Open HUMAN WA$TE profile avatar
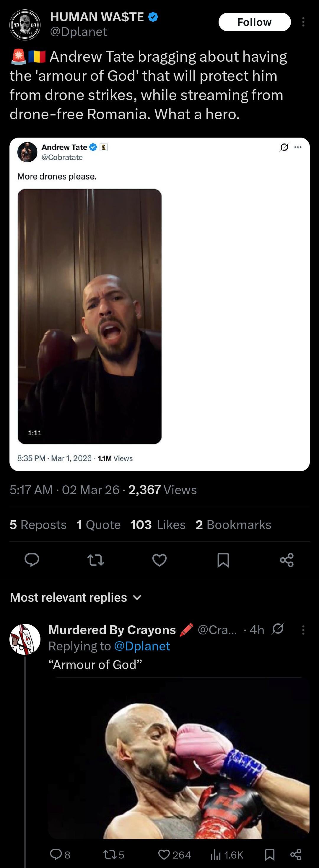This screenshot has height=868, width=319. 25,25
